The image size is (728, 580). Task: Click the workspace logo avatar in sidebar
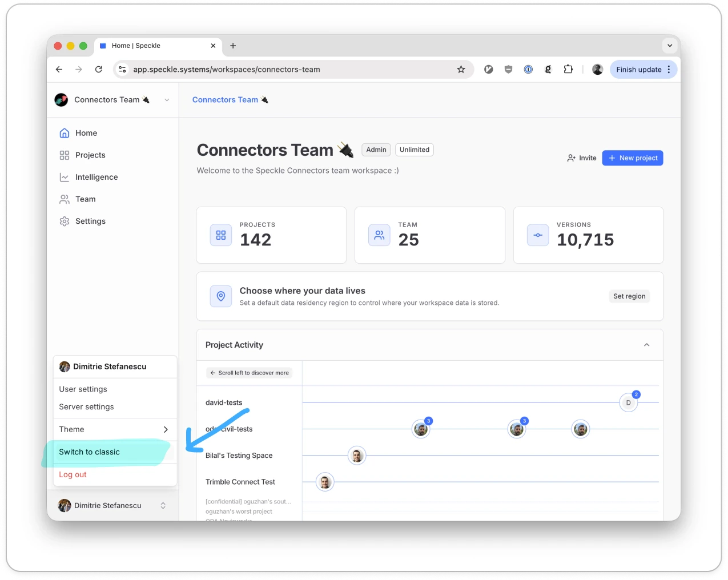pyautogui.click(x=61, y=100)
